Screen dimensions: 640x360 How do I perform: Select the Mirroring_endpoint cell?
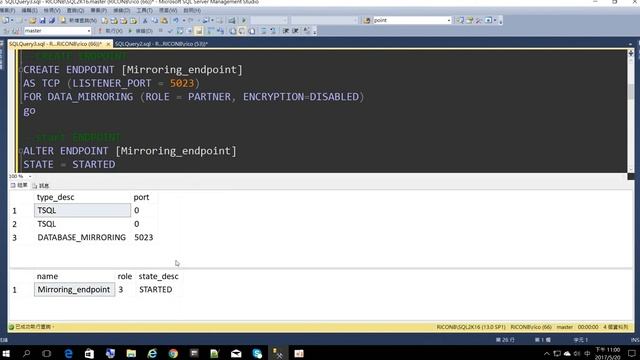74,289
